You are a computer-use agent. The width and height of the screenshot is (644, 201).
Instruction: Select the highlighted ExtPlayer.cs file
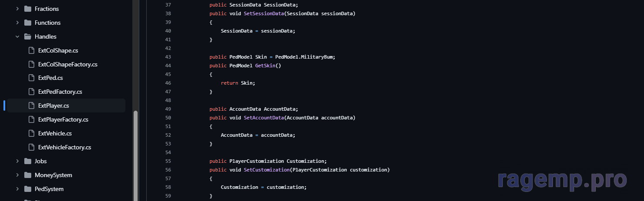pos(53,105)
